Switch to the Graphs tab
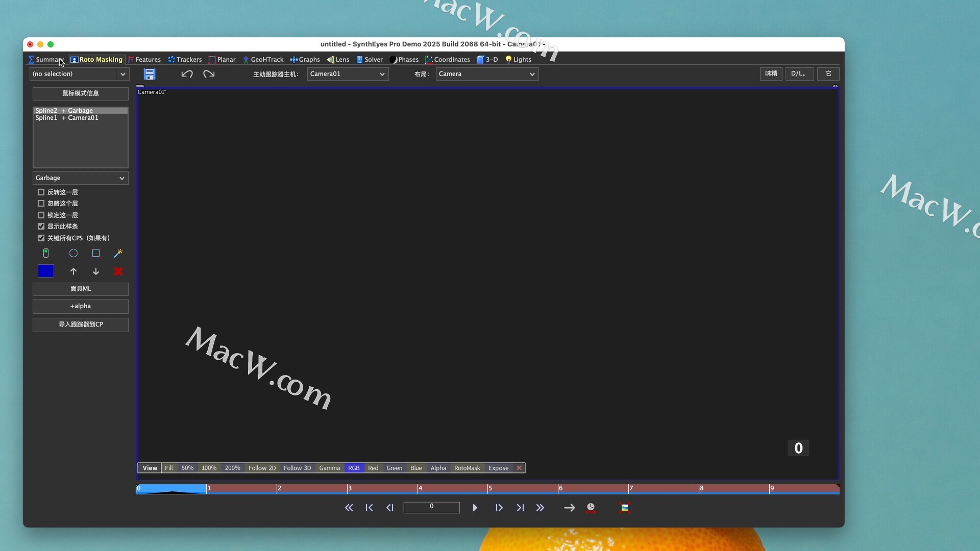 pyautogui.click(x=305, y=60)
